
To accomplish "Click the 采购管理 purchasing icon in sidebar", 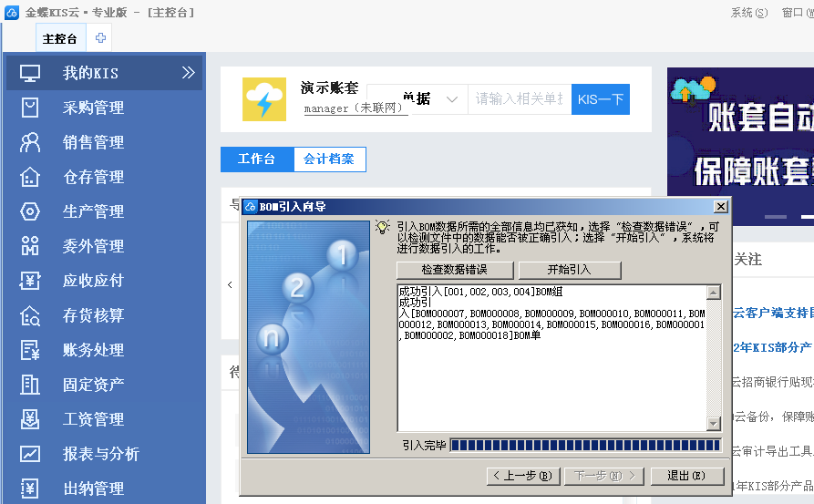I will (31, 108).
